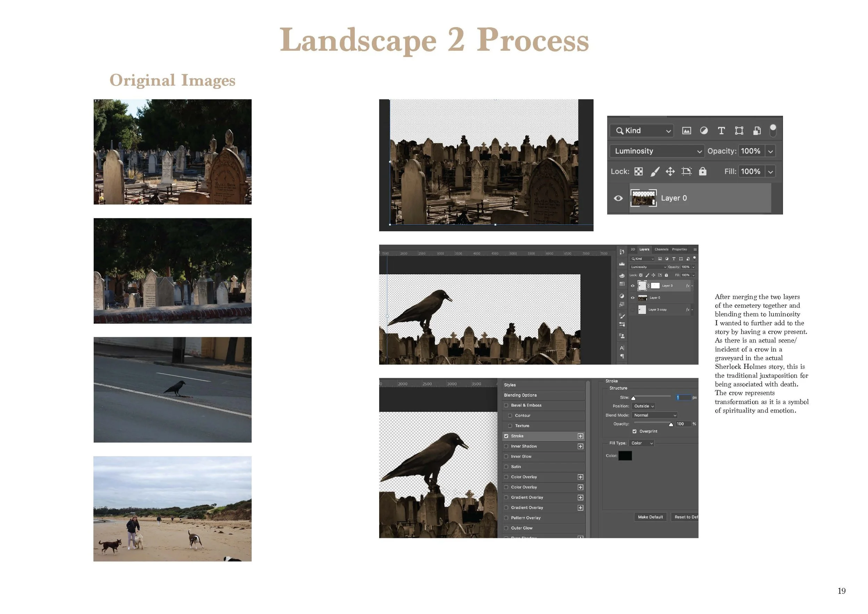Viewport: 868px width, 614px height.
Task: Open the Fill Type 'Color' dropdown
Action: 642,443
